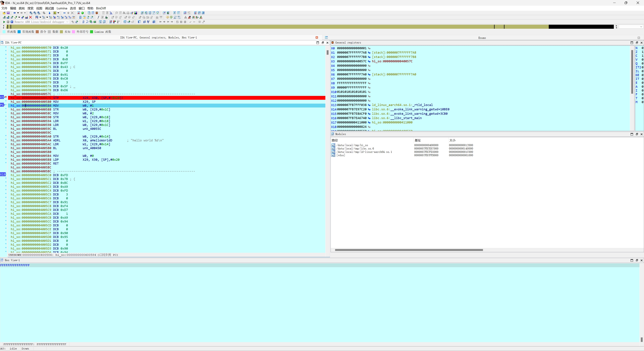Open the Enums tab icon beside the tab bar
644x351 pixels.
(x=326, y=38)
